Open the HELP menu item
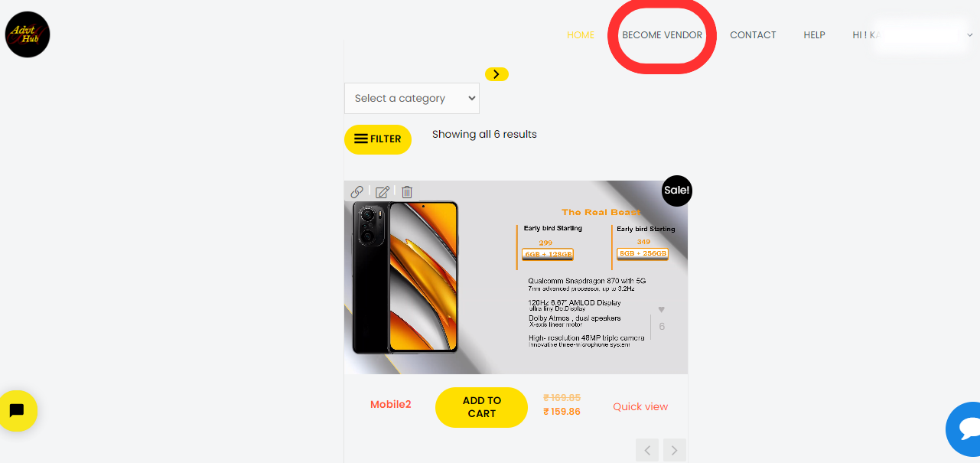 pyautogui.click(x=814, y=35)
